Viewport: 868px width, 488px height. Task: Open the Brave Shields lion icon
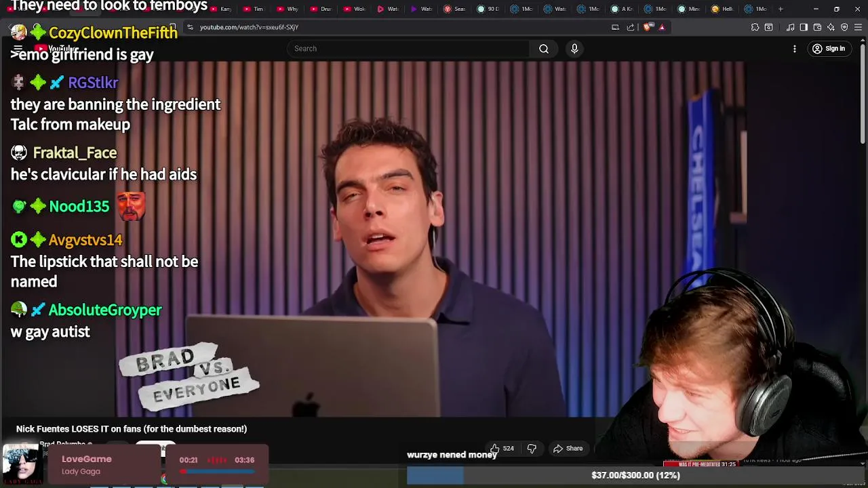point(648,27)
